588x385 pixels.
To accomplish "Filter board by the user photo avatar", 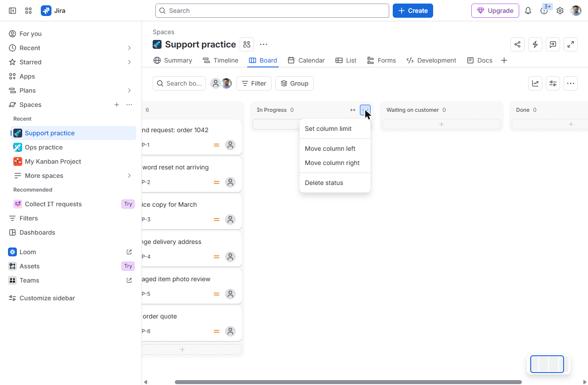I will 226,83.
